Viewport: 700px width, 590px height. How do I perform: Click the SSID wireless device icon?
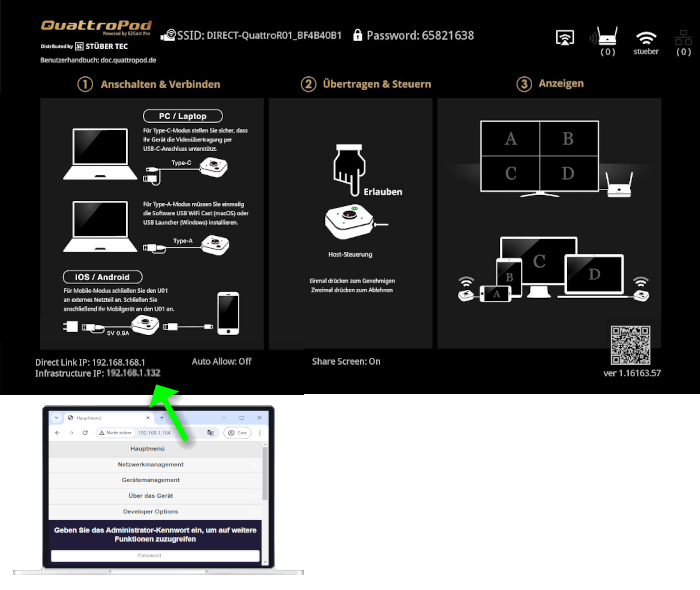point(168,35)
